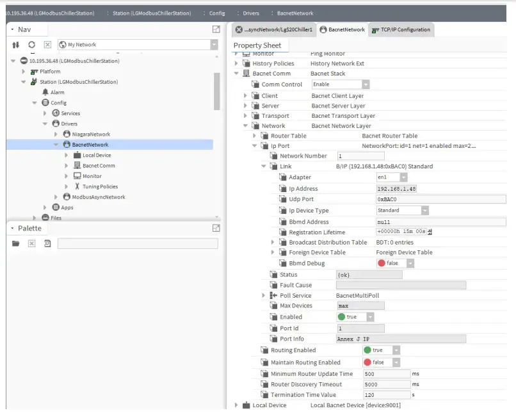Expand the Transport property row

coord(245,115)
